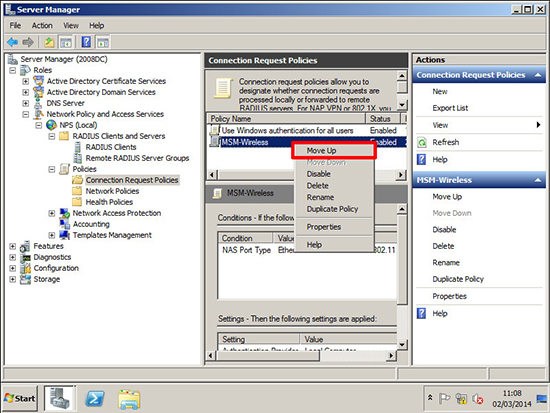Open Windows Explorer from the taskbar
Image resolution: width=550 pixels, height=413 pixels.
(129, 399)
